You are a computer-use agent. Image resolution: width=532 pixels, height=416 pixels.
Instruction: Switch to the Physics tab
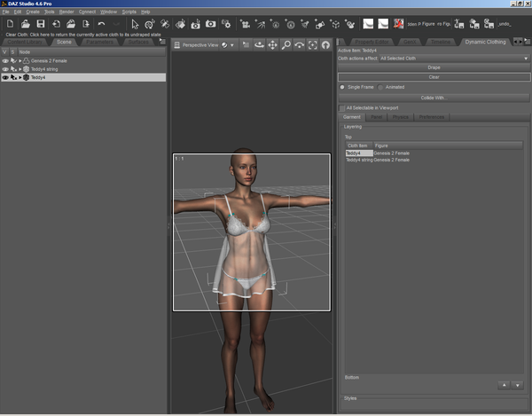point(400,117)
